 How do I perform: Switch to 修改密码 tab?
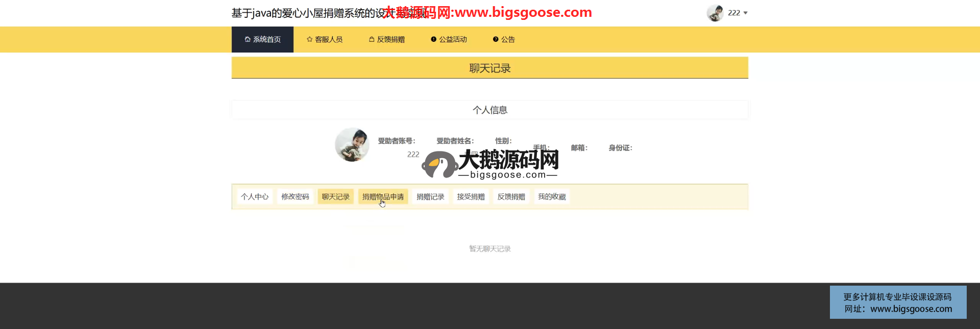tap(295, 197)
